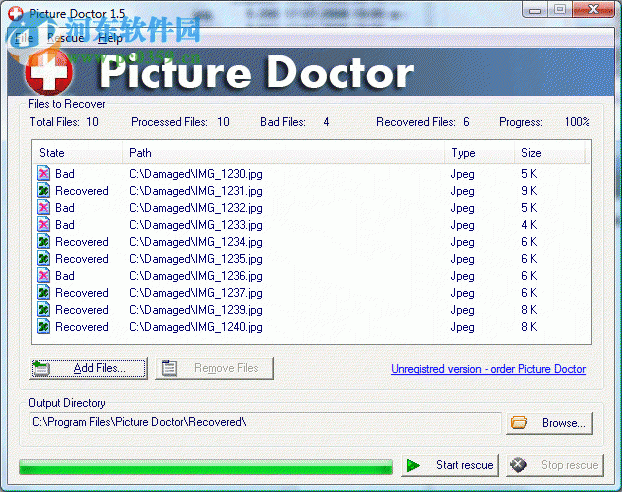Image resolution: width=622 pixels, height=492 pixels.
Task: Open the File menu
Action: 24,38
